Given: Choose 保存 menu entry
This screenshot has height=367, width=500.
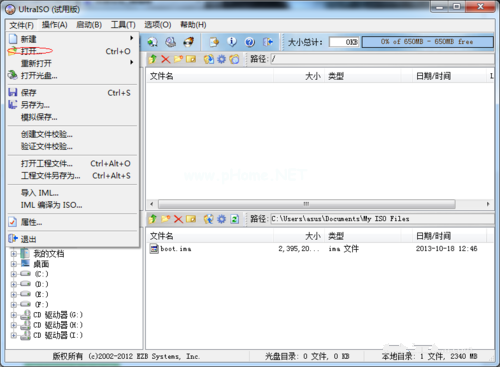Looking at the screenshot, I should point(73,93).
